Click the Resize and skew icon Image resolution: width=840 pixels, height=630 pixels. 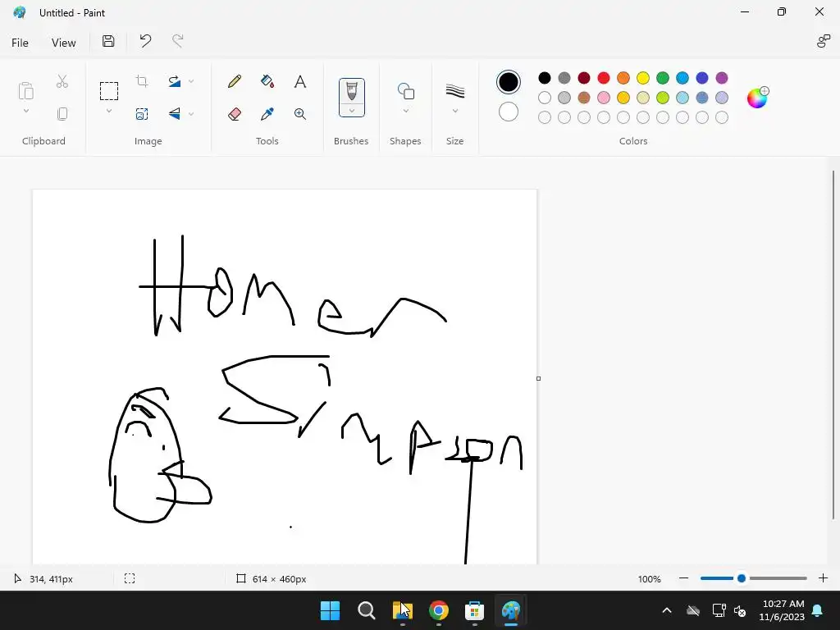tap(142, 113)
